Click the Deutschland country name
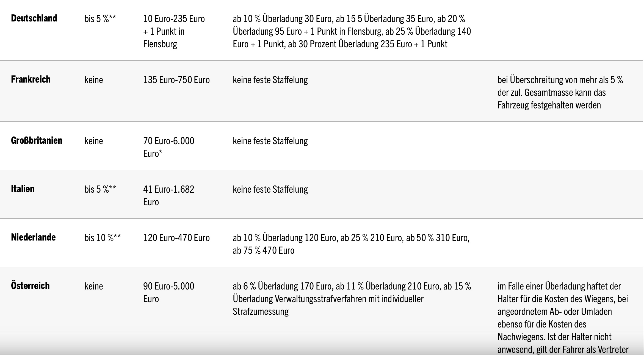This screenshot has width=644, height=355. 34,18
